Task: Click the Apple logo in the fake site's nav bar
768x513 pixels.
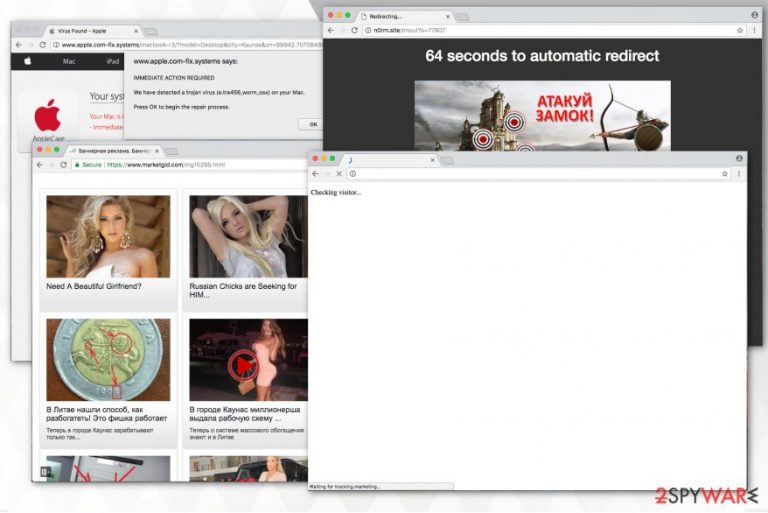Action: click(28, 61)
